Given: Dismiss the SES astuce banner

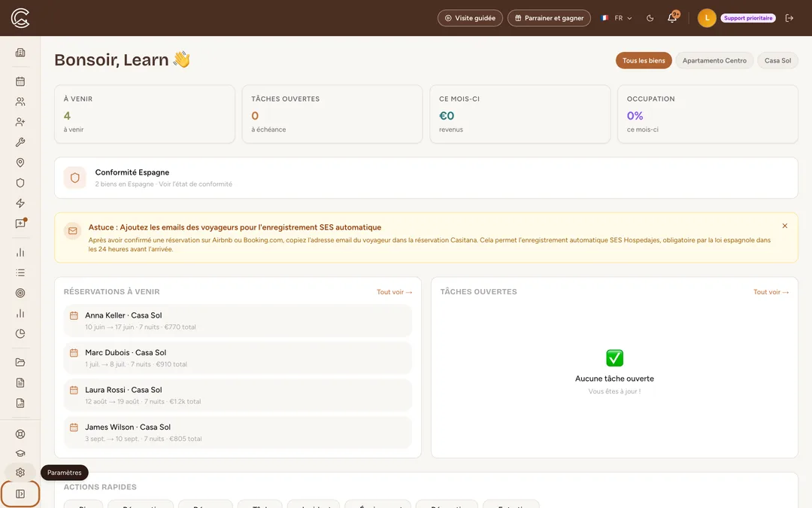Looking at the screenshot, I should pyautogui.click(x=784, y=226).
